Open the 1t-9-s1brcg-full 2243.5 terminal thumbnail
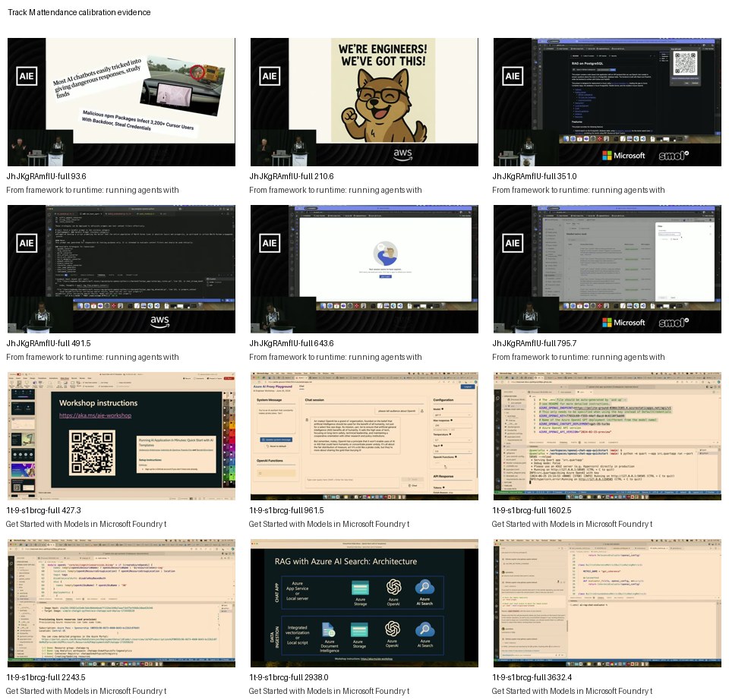 (x=121, y=603)
